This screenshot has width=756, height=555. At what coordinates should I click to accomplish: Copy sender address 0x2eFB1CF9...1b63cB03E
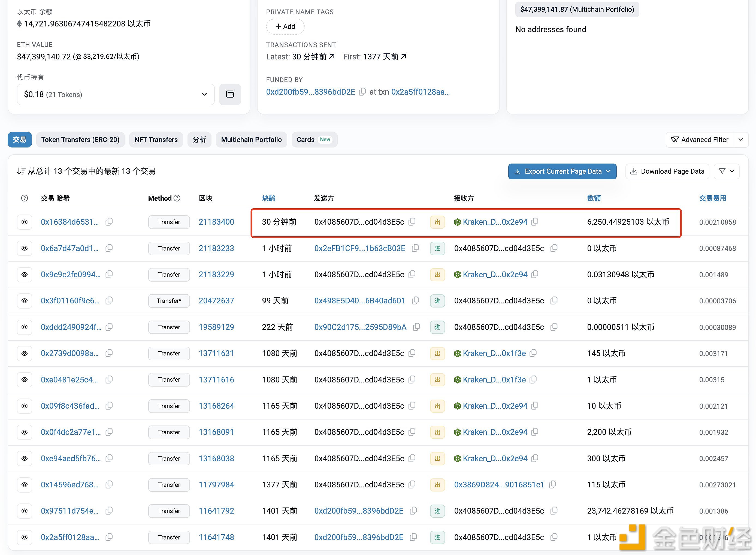[x=415, y=248]
